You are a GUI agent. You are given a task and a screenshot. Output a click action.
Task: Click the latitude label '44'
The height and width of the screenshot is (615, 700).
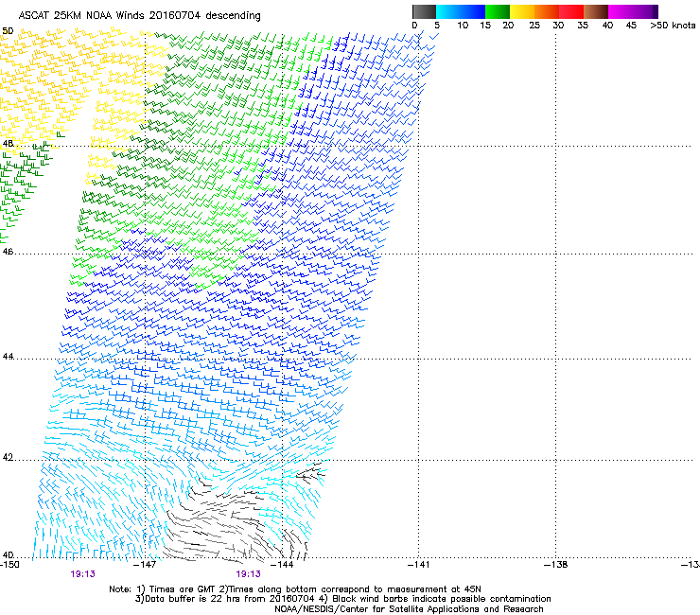[x=8, y=357]
